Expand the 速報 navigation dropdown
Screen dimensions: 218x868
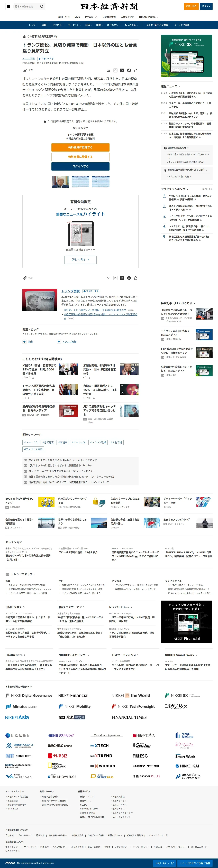point(45,25)
